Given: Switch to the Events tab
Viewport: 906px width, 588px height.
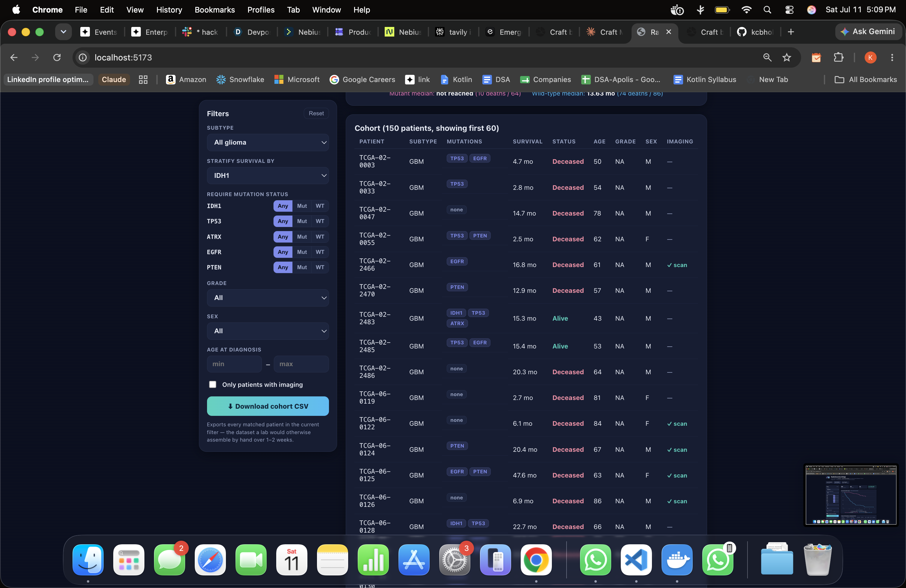Looking at the screenshot, I should [x=99, y=32].
